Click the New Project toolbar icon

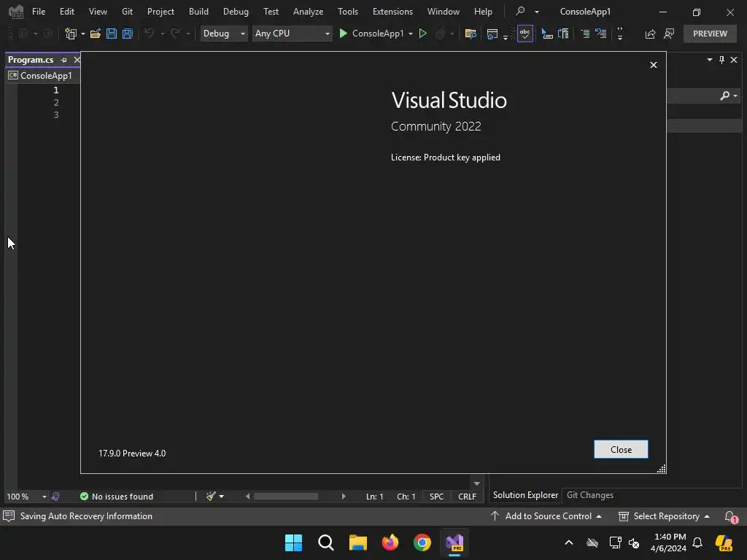(x=71, y=34)
